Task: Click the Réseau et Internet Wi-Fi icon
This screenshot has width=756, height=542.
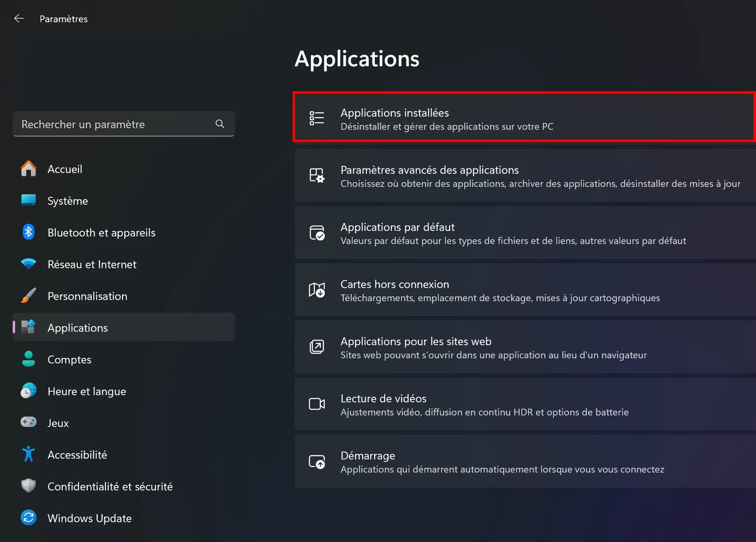Action: click(28, 264)
